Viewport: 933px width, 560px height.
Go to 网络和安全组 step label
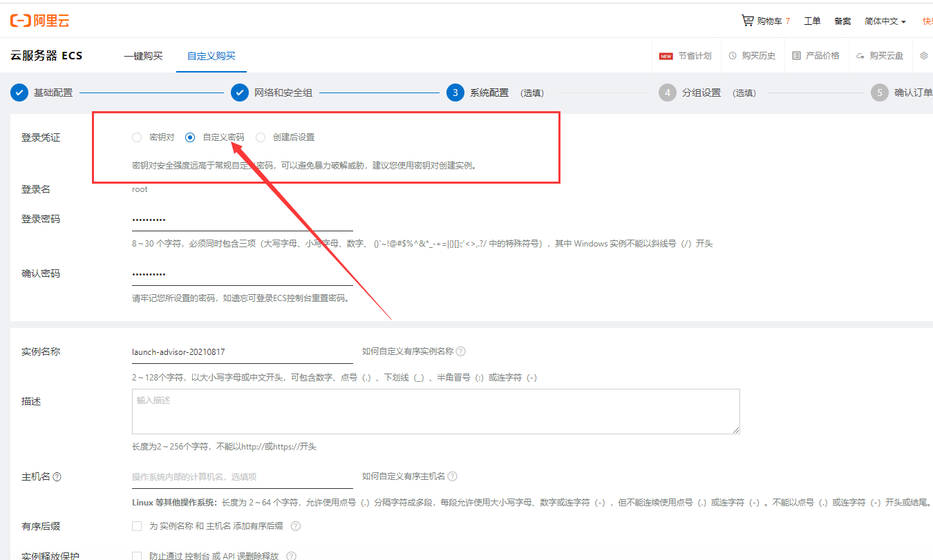(x=283, y=93)
